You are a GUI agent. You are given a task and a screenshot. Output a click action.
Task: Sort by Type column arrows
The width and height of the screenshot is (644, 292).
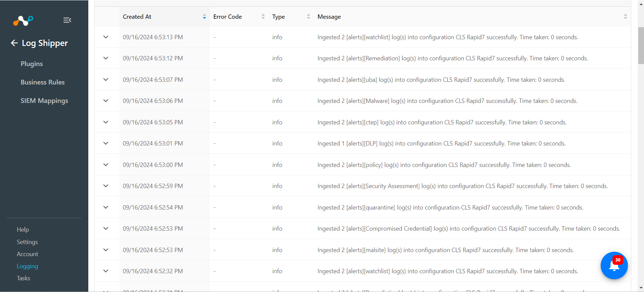tap(309, 17)
